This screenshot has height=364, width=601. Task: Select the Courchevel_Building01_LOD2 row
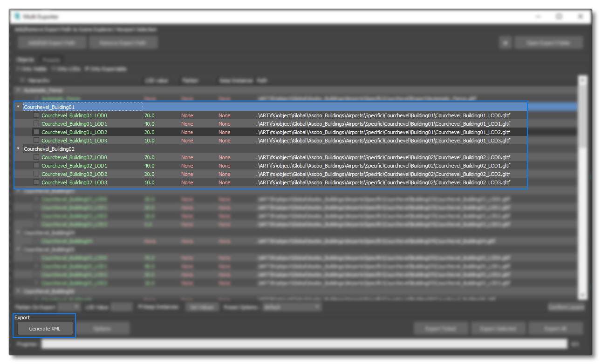coord(75,132)
